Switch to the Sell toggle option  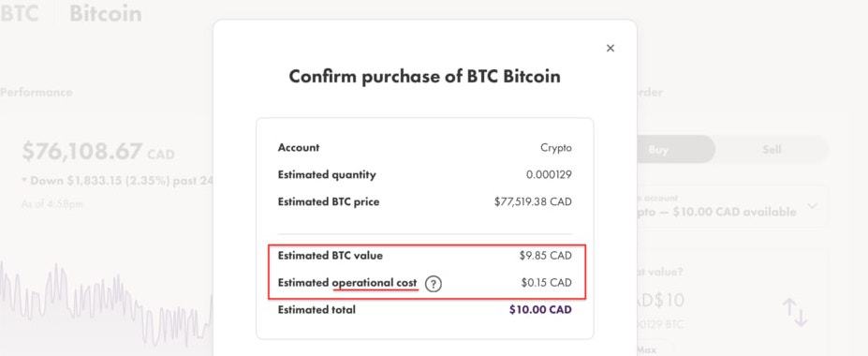point(772,150)
